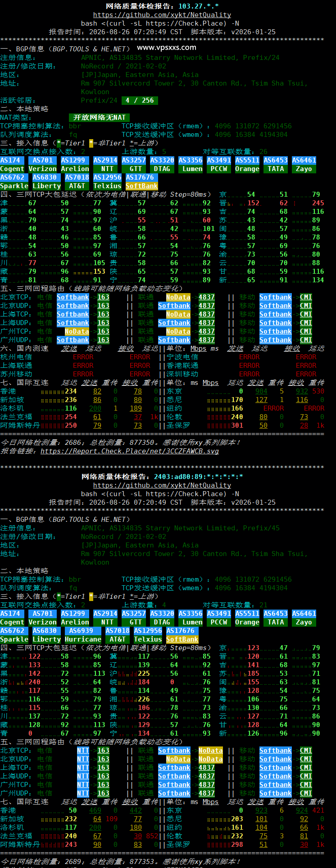The image size is (336, 868).
Task: Click the 杭州电信 speed test row label
Action: (16, 357)
